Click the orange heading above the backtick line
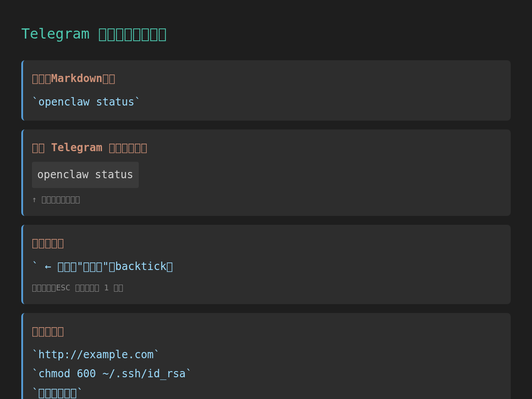 (x=48, y=243)
